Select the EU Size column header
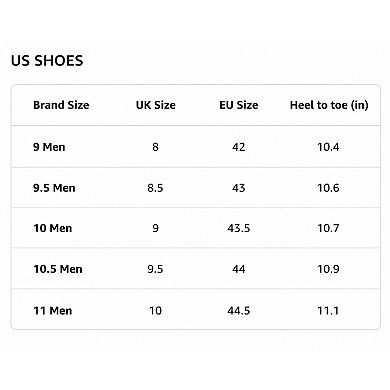This screenshot has height=390, width=390. pos(239,105)
